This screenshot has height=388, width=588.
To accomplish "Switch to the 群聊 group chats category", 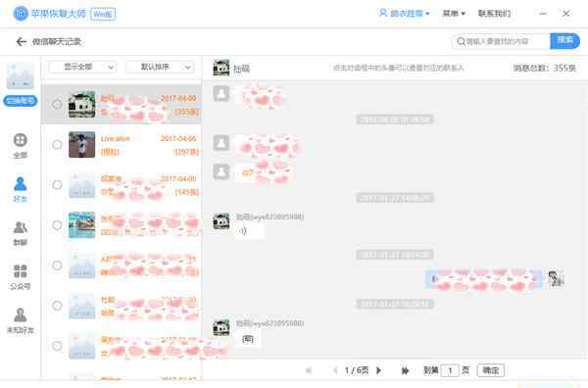I will tap(21, 233).
